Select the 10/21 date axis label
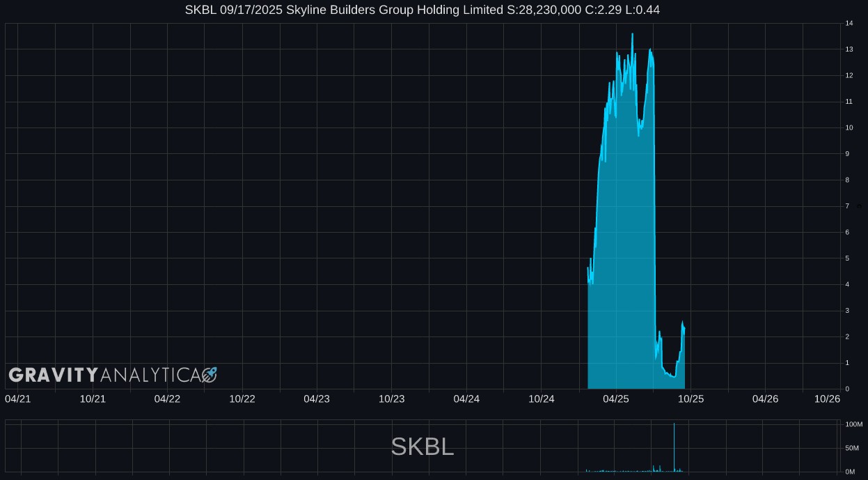This screenshot has width=868, height=480. pyautogui.click(x=93, y=398)
